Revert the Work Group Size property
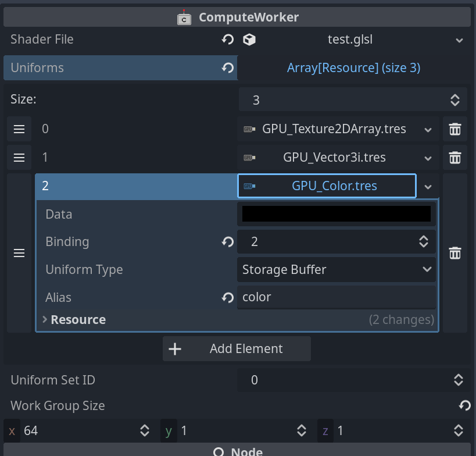The width and height of the screenshot is (476, 456). pyautogui.click(x=465, y=405)
